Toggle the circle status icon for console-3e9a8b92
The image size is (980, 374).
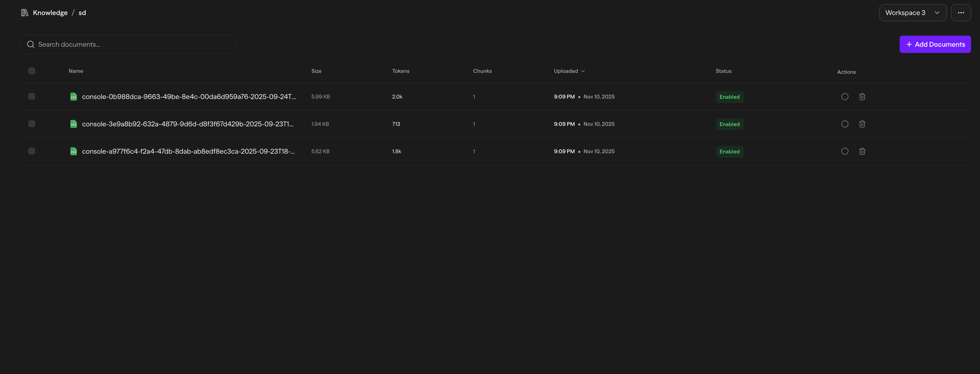(845, 124)
